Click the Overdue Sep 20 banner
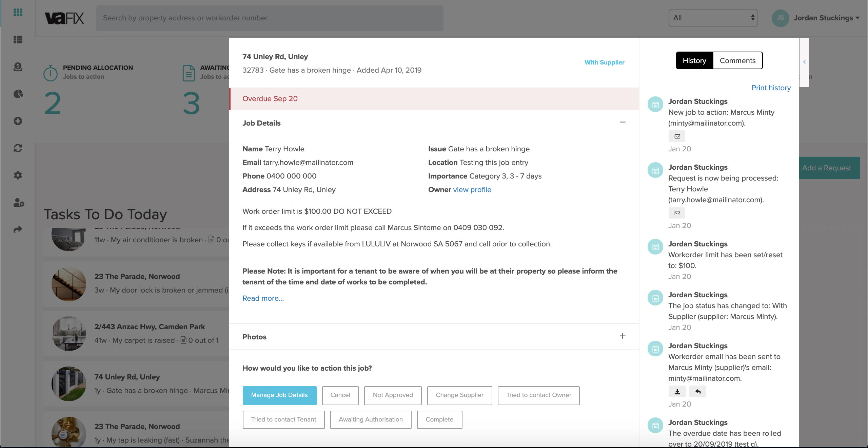This screenshot has width=868, height=448. pyautogui.click(x=434, y=99)
